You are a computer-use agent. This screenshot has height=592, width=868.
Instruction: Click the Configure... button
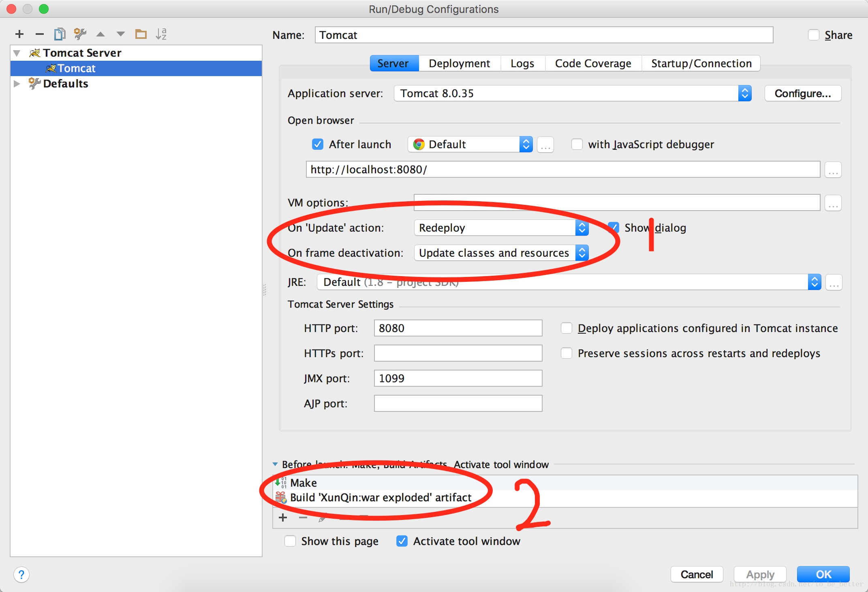click(x=803, y=94)
